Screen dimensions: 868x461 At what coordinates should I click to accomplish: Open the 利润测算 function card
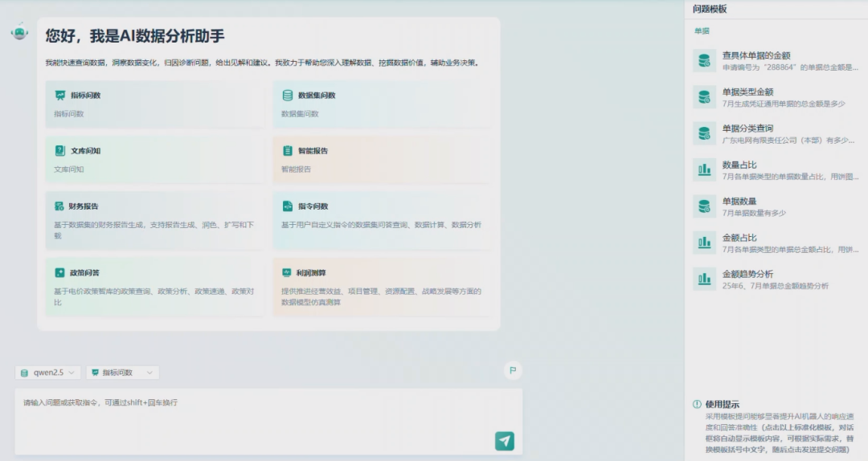(x=382, y=287)
